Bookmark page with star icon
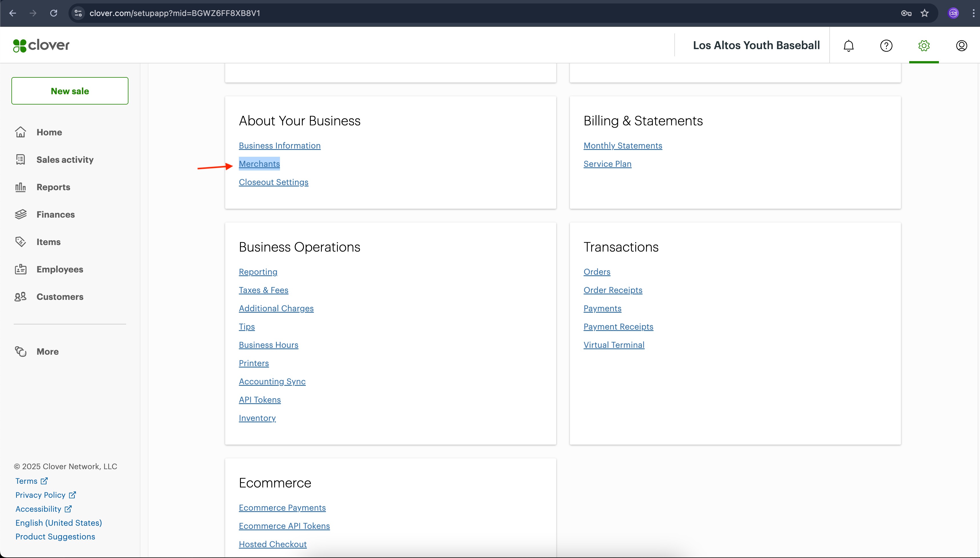The width and height of the screenshot is (980, 558). (x=924, y=13)
